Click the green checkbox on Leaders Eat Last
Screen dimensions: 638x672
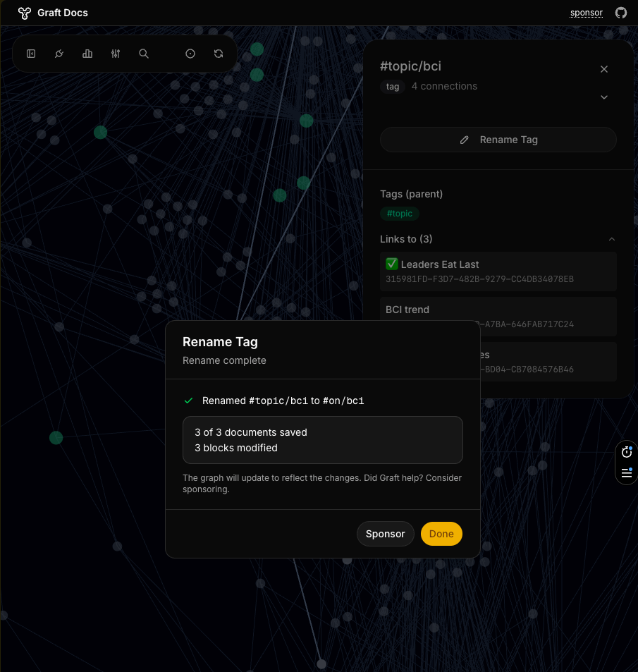pyautogui.click(x=391, y=264)
